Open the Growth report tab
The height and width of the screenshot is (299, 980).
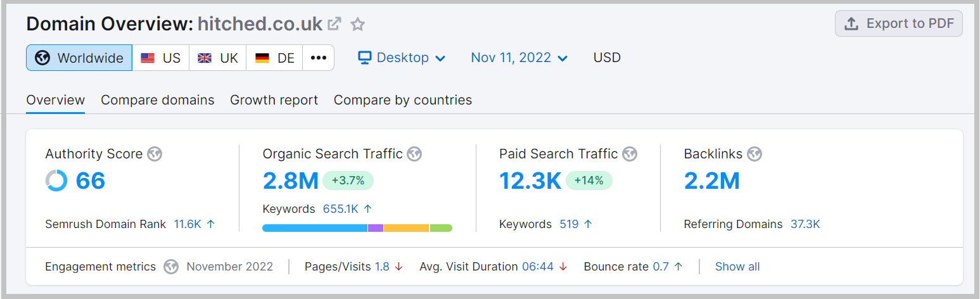tap(274, 100)
